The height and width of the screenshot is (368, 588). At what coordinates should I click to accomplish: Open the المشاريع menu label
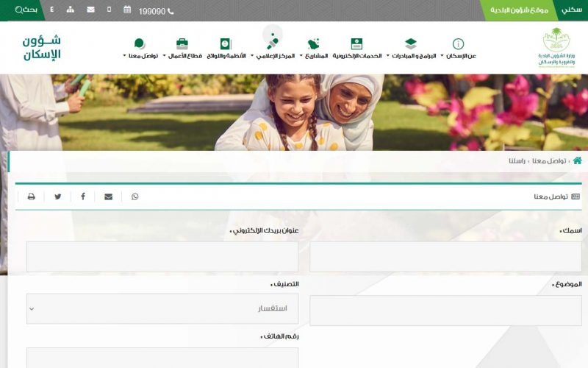[x=317, y=56]
